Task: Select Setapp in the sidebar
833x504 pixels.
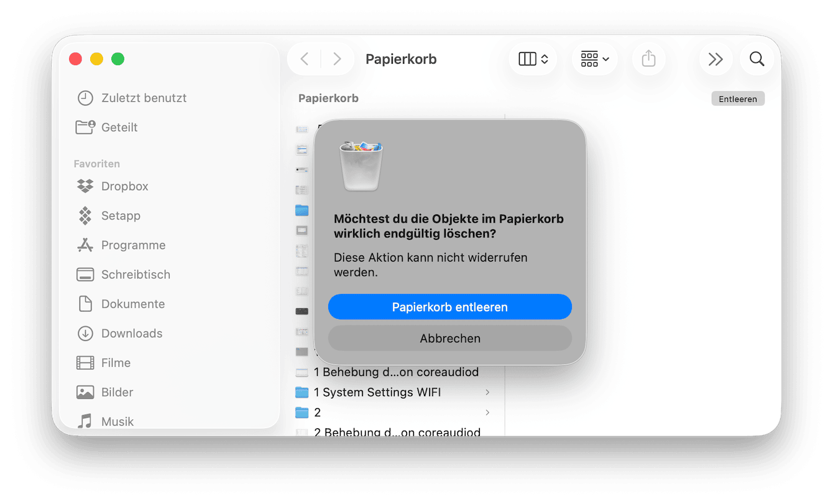Action: coord(121,216)
